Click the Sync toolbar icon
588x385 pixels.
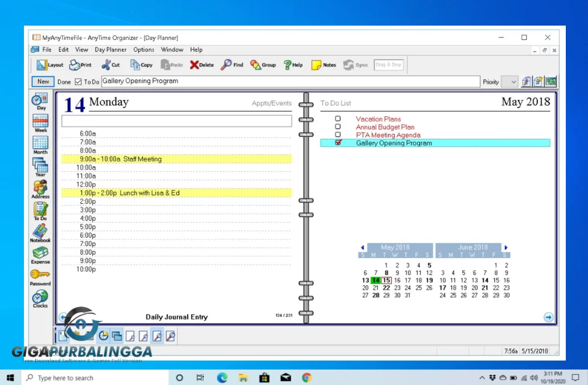(x=355, y=65)
